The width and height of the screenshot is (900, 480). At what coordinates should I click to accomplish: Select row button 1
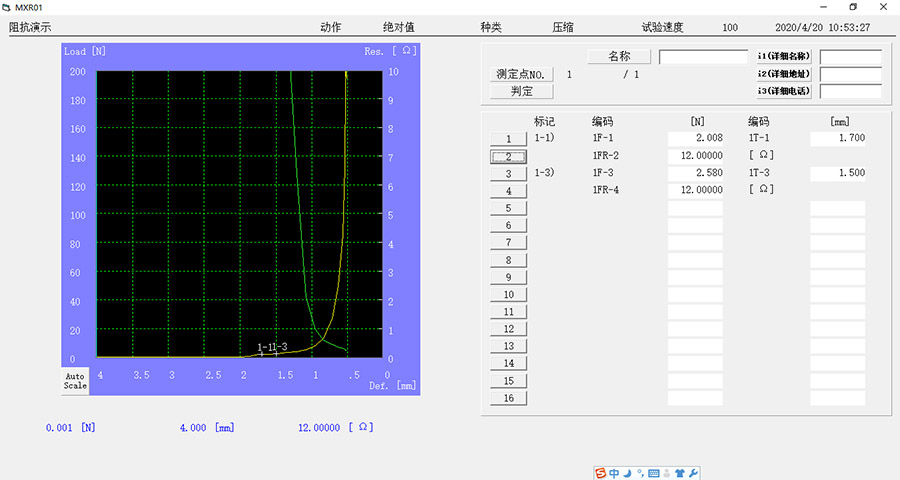point(509,138)
